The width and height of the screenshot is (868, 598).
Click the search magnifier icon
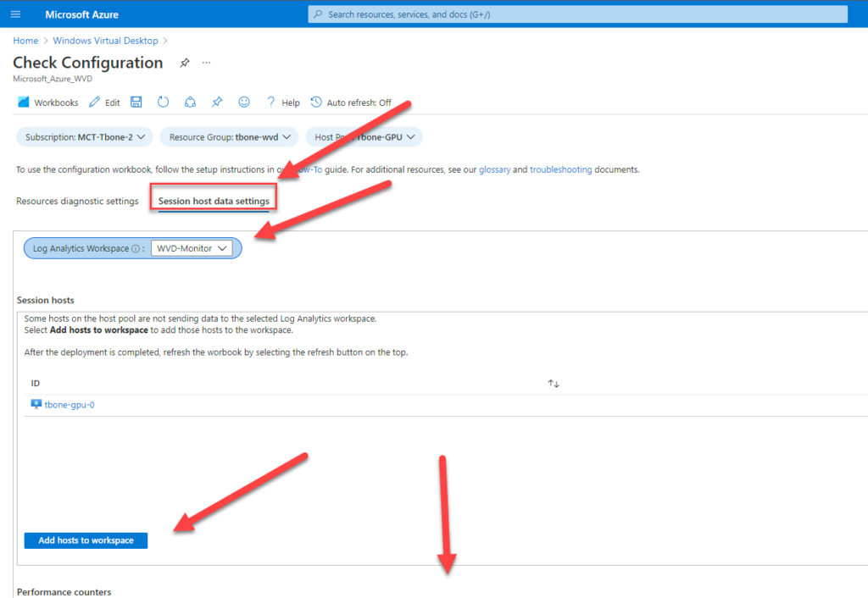318,14
